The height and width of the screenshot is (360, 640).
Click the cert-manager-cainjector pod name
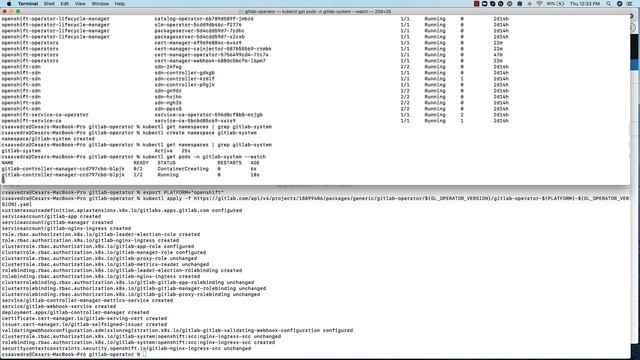(213, 49)
